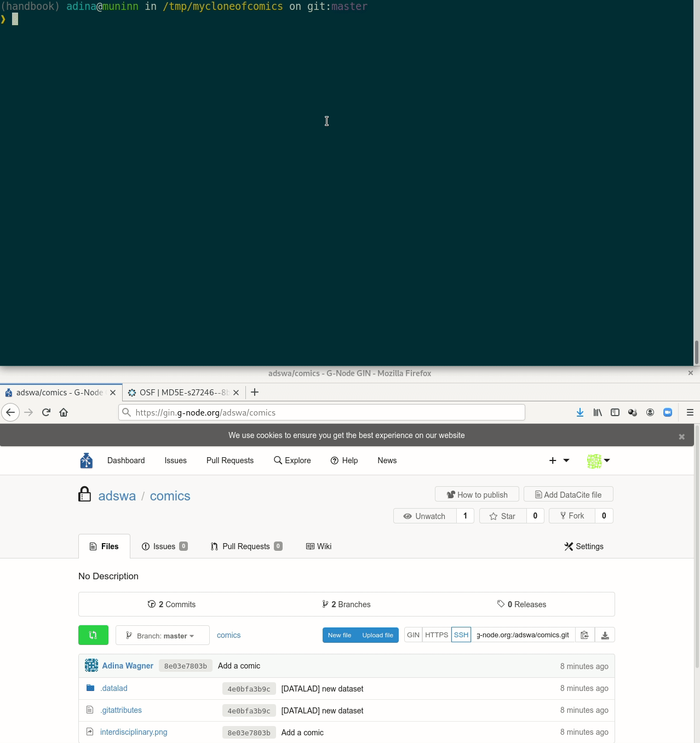Reload the current browser page
700x743 pixels.
pyautogui.click(x=46, y=412)
